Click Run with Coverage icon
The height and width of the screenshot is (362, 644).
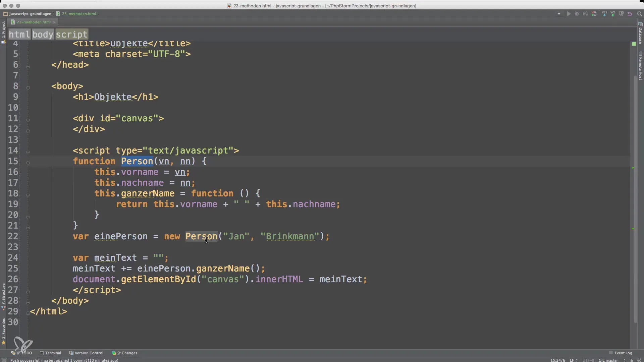(x=585, y=14)
